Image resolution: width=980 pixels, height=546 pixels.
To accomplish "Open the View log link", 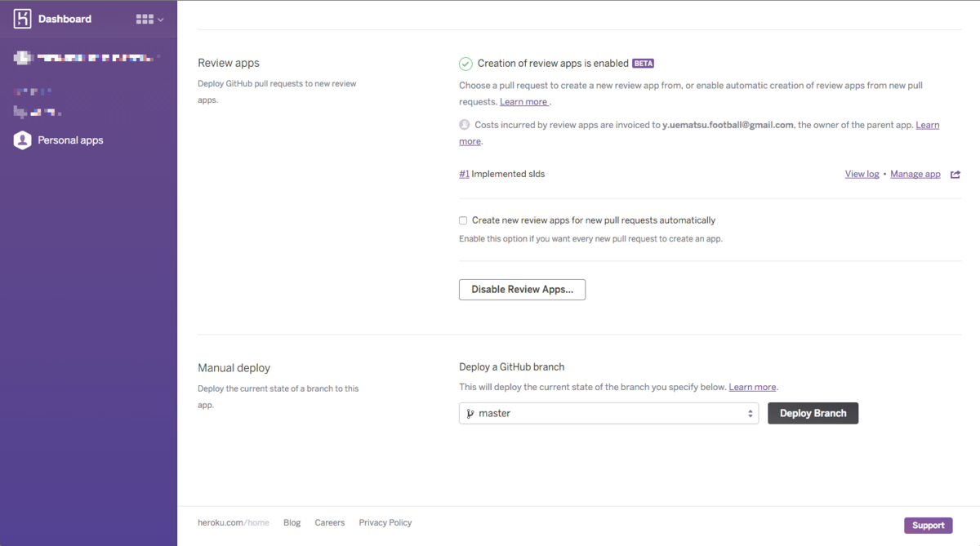I will (862, 175).
